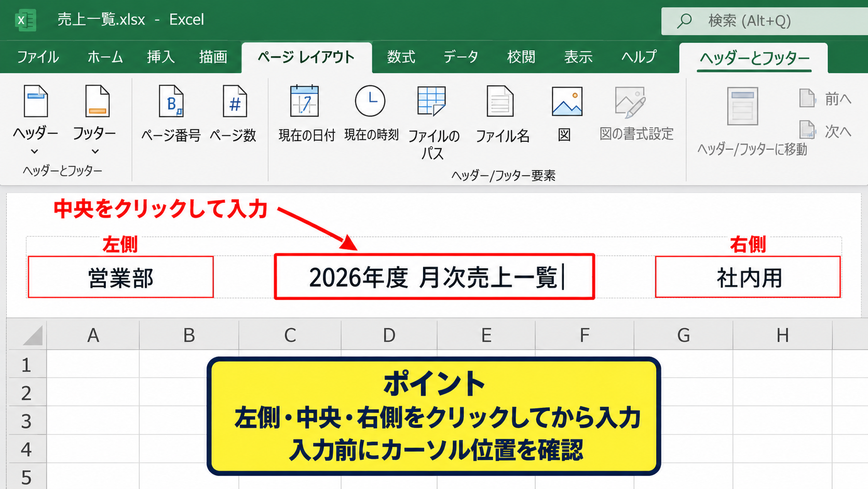Go to previous section with 前へ

[826, 98]
